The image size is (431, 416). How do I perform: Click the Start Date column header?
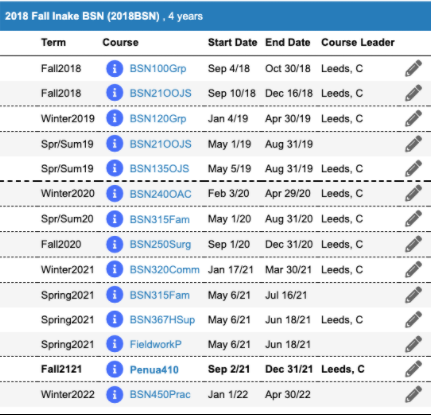click(232, 42)
